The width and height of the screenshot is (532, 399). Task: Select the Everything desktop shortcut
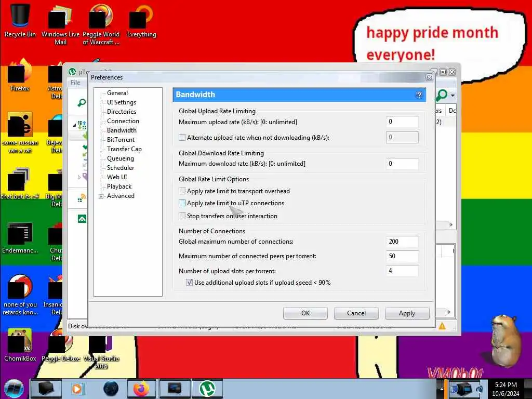141,20
